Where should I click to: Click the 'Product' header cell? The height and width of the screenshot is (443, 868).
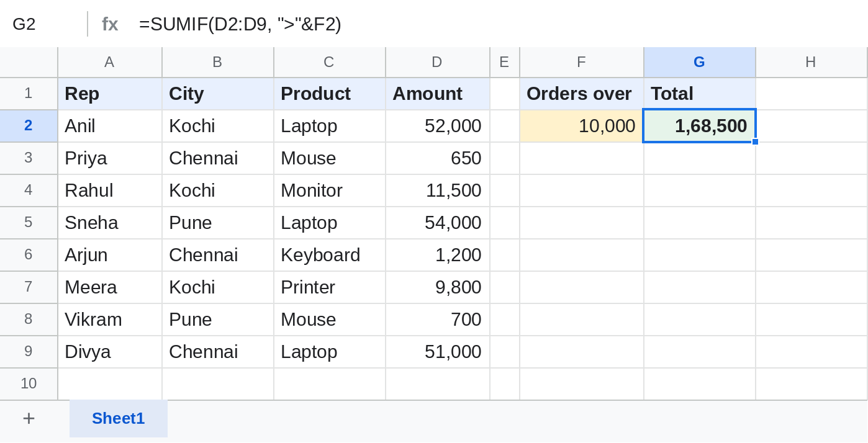[330, 94]
